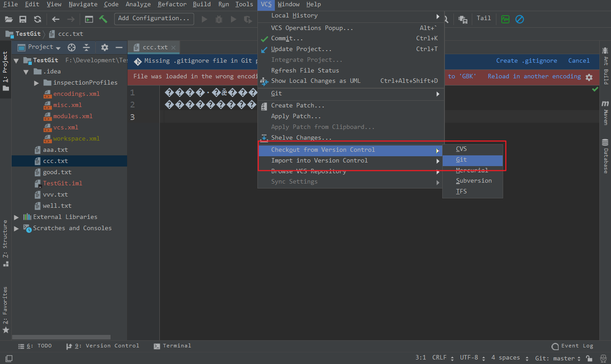Click Reload in another encoding link
611x364 pixels.
534,77
